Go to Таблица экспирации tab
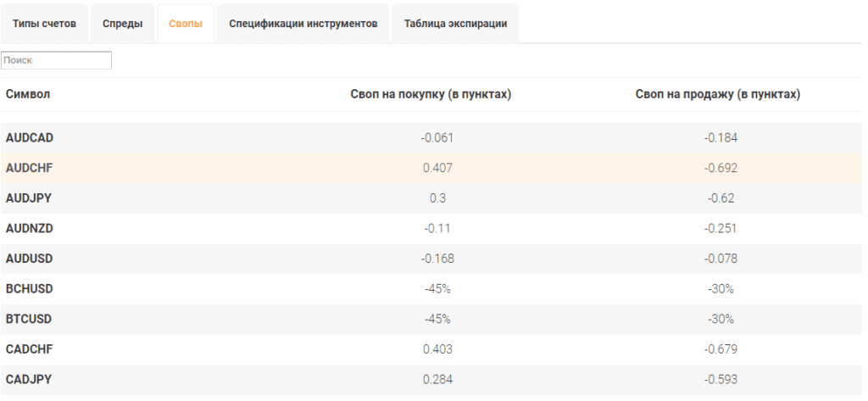868x401 pixels. (455, 24)
